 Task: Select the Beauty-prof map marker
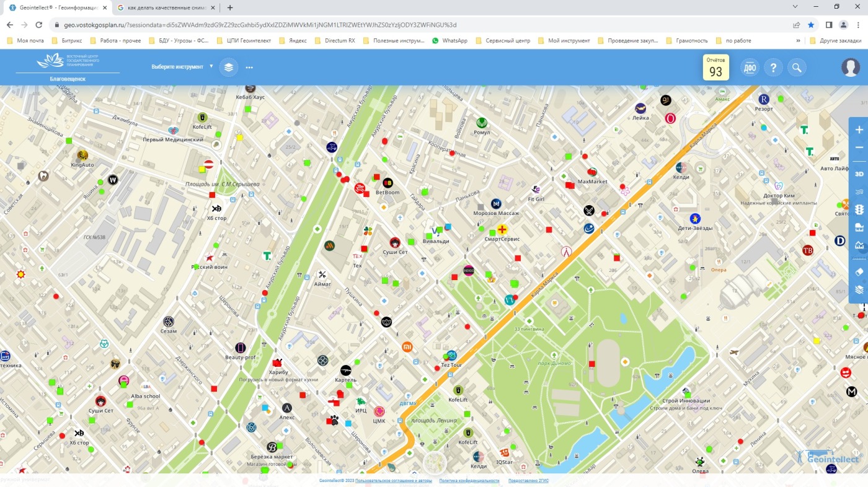[241, 348]
